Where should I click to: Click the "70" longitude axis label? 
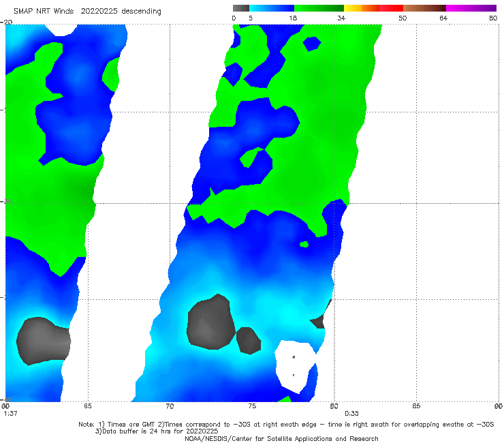click(170, 406)
